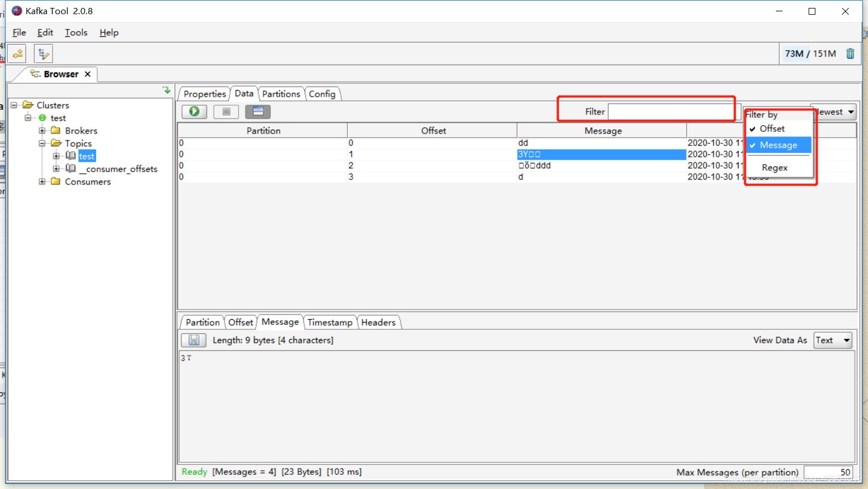Image resolution: width=868 pixels, height=489 pixels.
Task: Click the Max Messages per partition field
Action: pyautogui.click(x=828, y=472)
